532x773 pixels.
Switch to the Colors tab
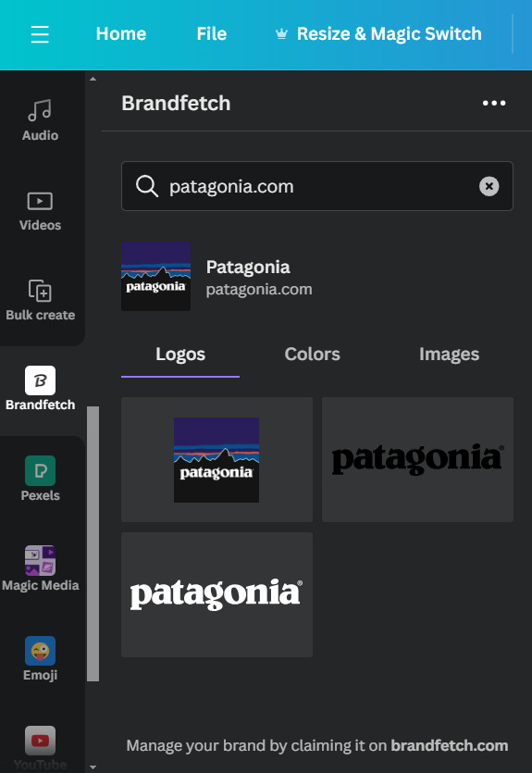313,354
